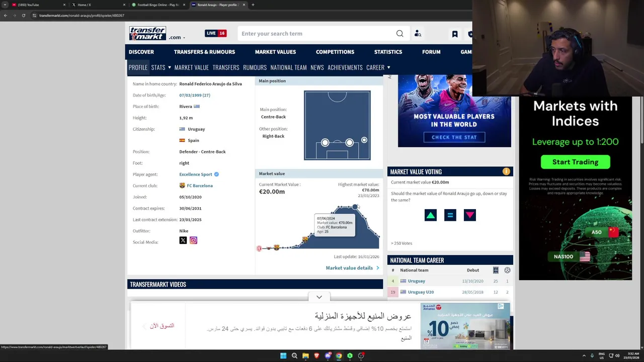Click first red market value chart point
This screenshot has width=644, height=362.
[x=259, y=248]
